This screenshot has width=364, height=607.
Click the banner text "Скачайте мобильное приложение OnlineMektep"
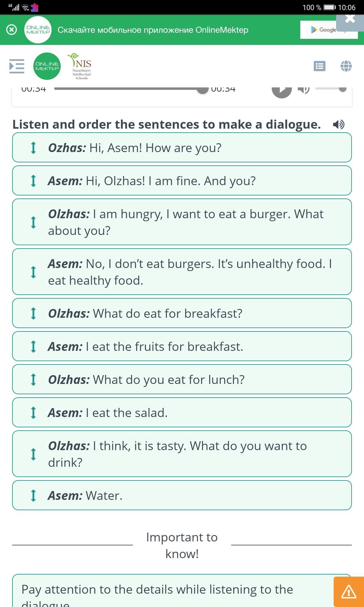point(153,30)
